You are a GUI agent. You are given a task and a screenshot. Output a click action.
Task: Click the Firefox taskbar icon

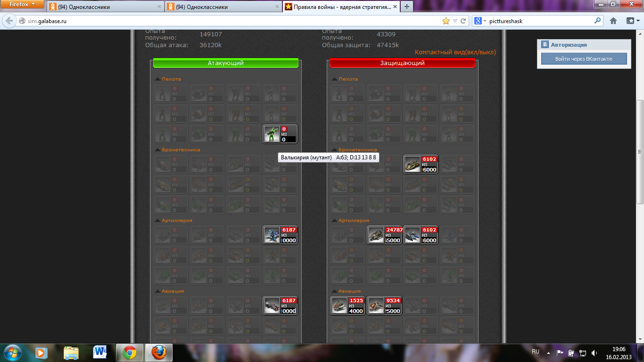tap(159, 353)
